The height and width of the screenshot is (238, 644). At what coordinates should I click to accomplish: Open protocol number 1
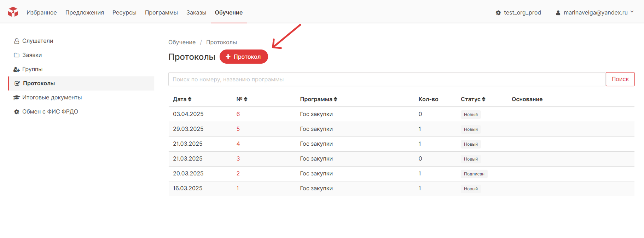(238, 188)
